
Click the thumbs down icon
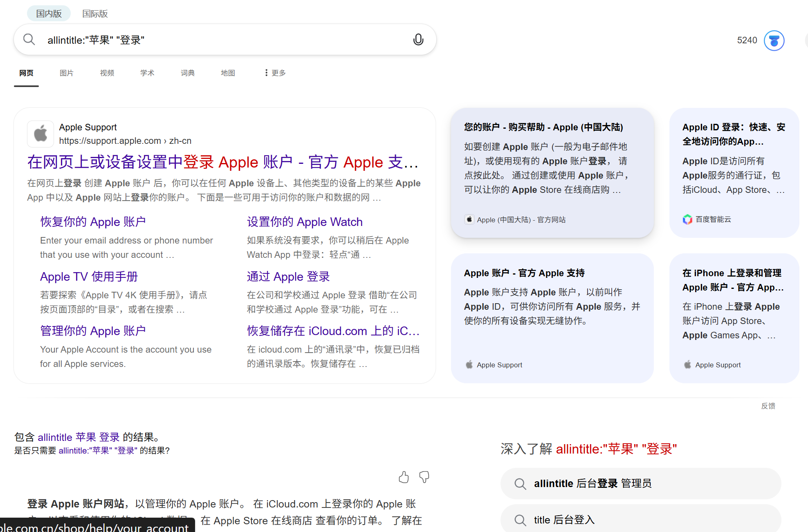(424, 477)
